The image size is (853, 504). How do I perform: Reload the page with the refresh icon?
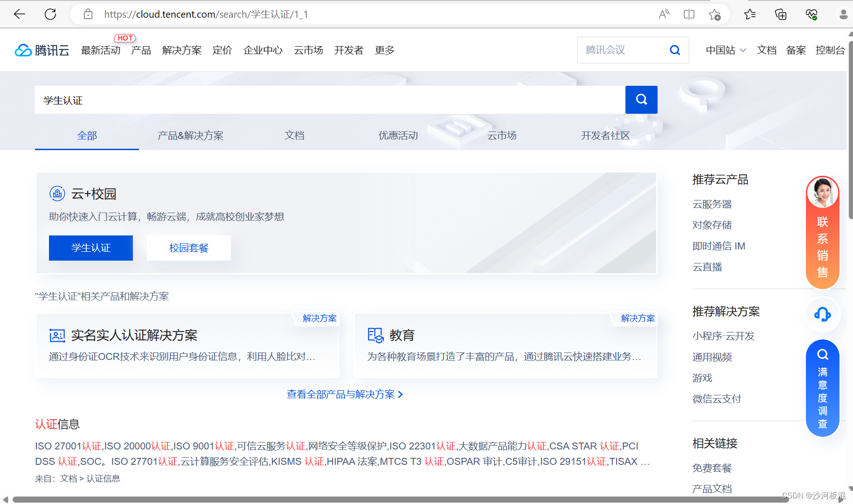[x=50, y=14]
